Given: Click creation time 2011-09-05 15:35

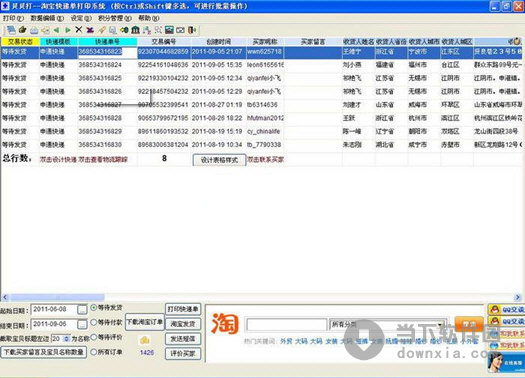Looking at the screenshot, I should point(217,65).
